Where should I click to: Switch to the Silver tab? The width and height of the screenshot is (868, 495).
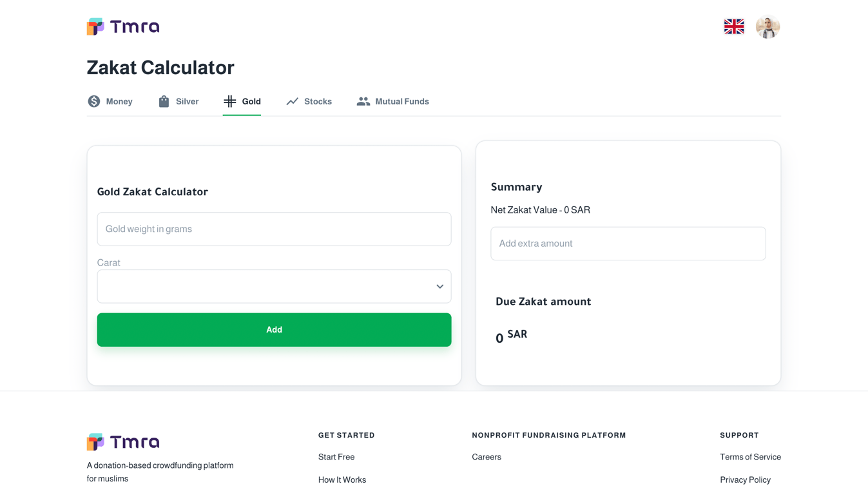click(187, 101)
